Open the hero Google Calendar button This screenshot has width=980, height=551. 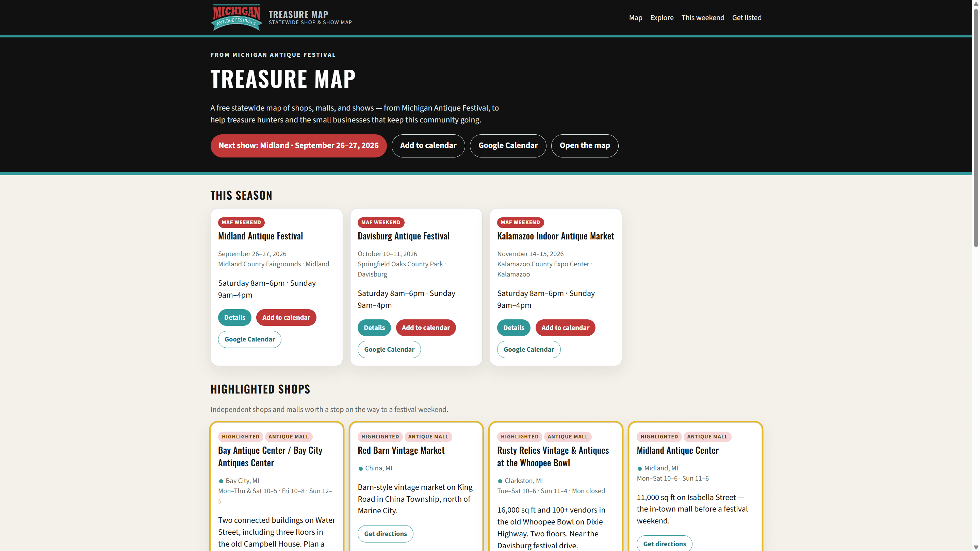[508, 146]
